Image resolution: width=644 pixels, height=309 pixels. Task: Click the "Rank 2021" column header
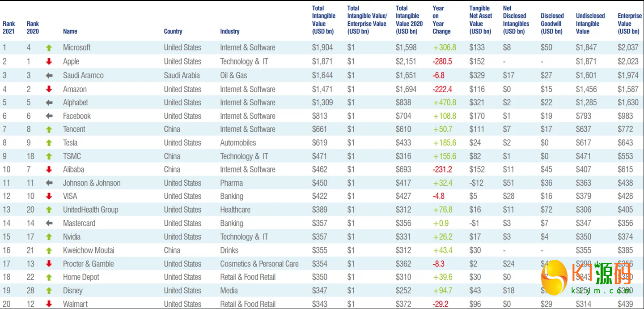tap(8, 27)
